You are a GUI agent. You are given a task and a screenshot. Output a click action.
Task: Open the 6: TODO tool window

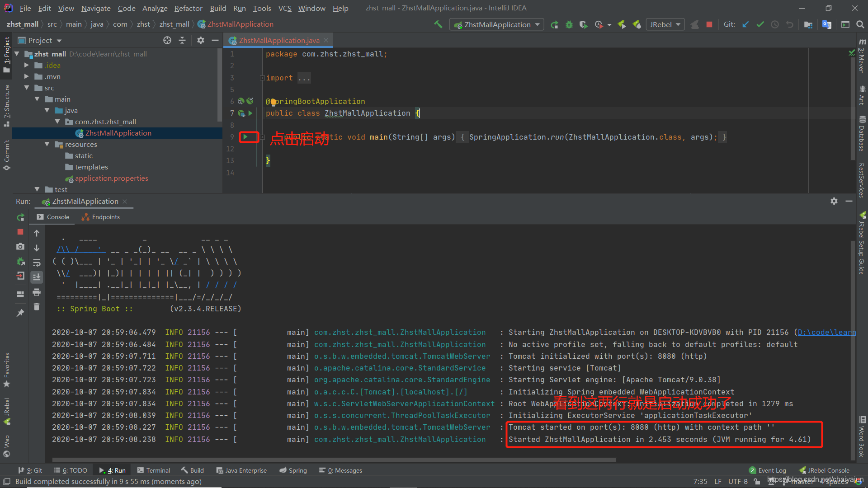71,470
